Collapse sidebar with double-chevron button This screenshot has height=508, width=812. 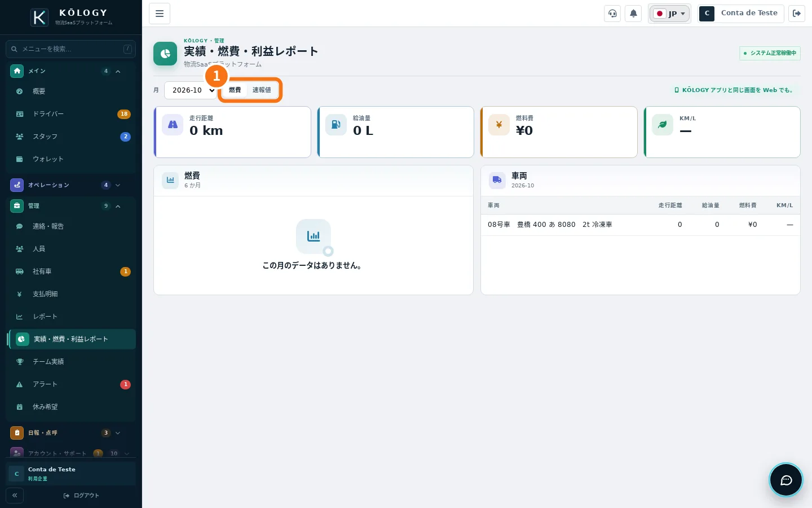(x=15, y=495)
